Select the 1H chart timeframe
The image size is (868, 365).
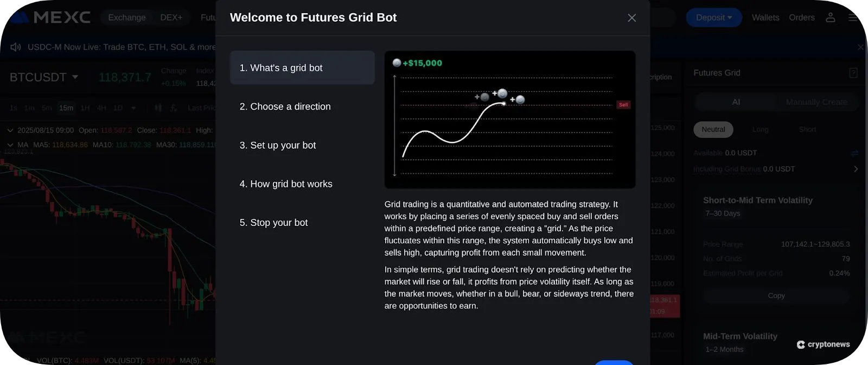[x=85, y=108]
